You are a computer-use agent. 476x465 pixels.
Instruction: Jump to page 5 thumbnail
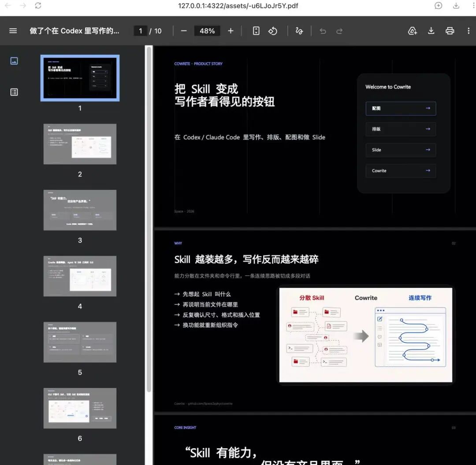pyautogui.click(x=80, y=342)
